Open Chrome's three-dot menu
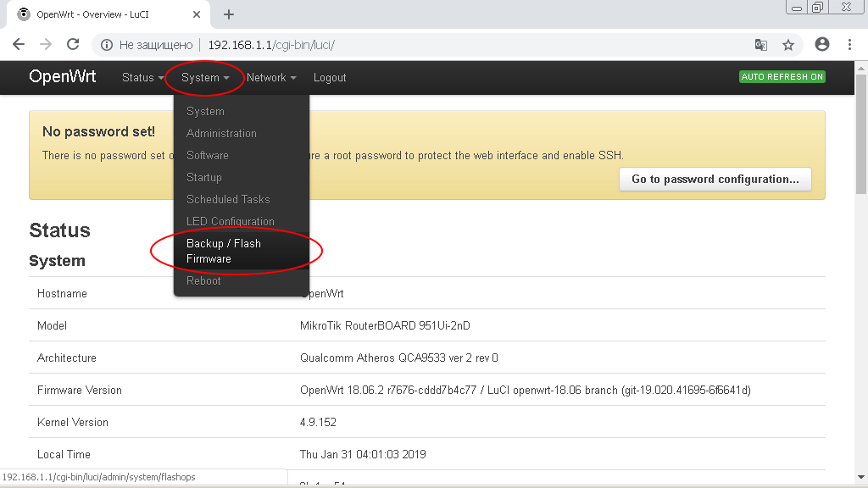Screen dimensions: 868x488 pos(850,45)
